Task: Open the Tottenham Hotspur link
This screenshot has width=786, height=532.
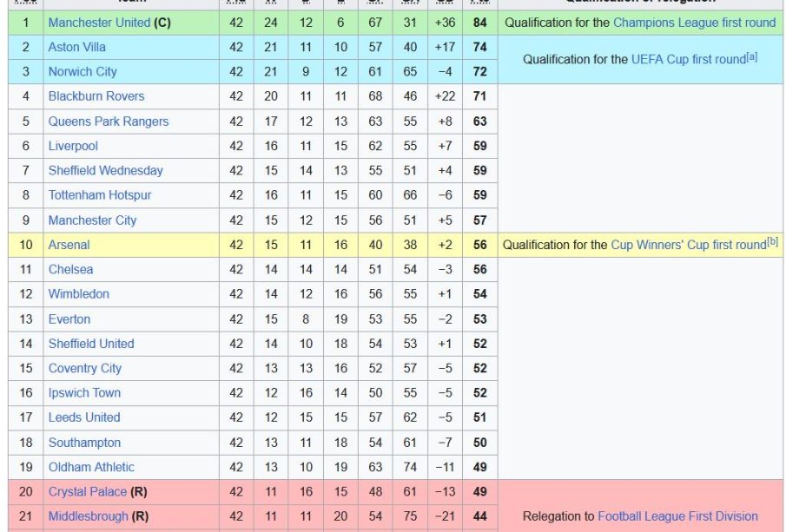Action: (99, 195)
